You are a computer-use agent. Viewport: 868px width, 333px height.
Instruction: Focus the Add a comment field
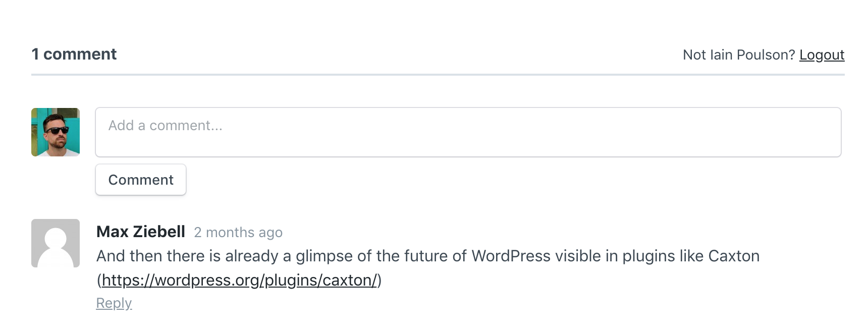pyautogui.click(x=468, y=132)
